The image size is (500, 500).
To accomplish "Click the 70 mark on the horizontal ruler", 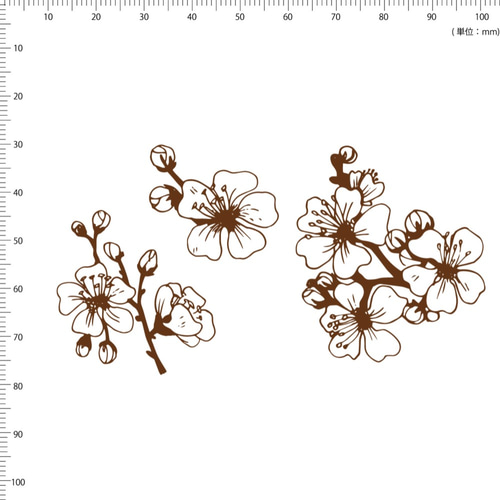I will pos(336,17).
